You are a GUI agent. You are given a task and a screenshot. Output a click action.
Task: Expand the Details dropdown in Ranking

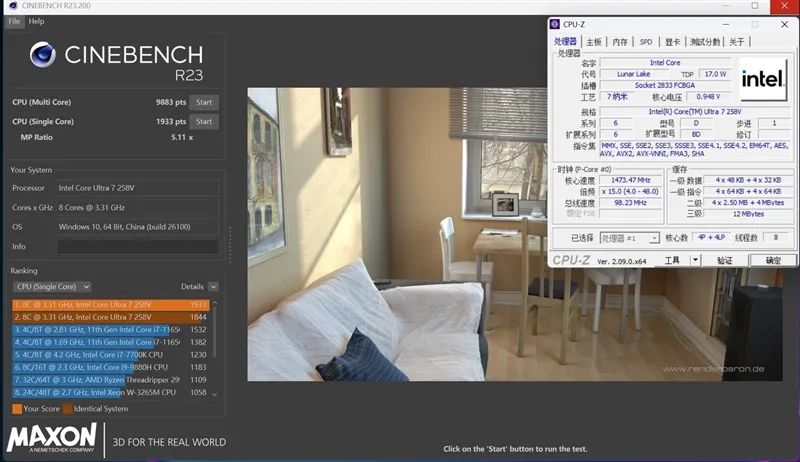click(x=213, y=287)
